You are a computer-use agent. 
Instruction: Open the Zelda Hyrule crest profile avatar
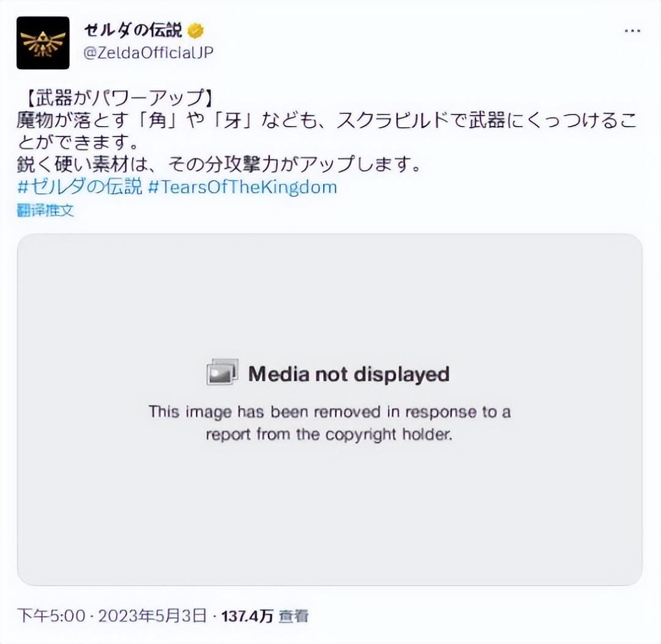point(43,43)
